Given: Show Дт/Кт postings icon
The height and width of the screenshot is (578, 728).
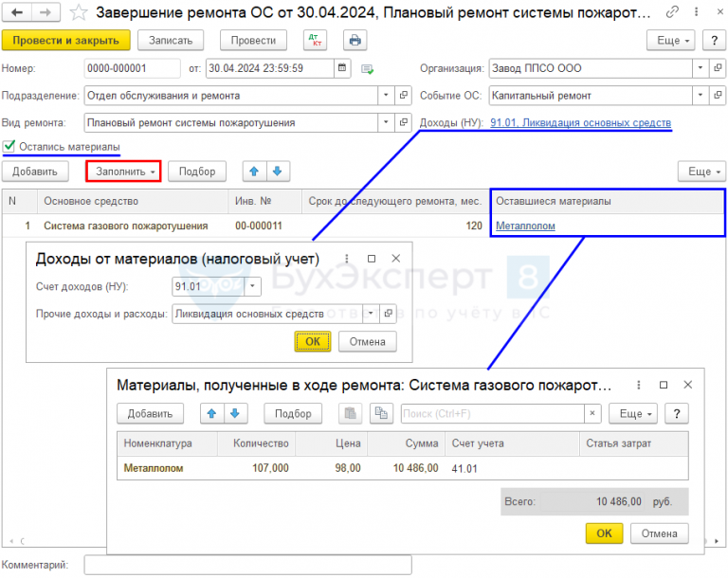Looking at the screenshot, I should 316,41.
